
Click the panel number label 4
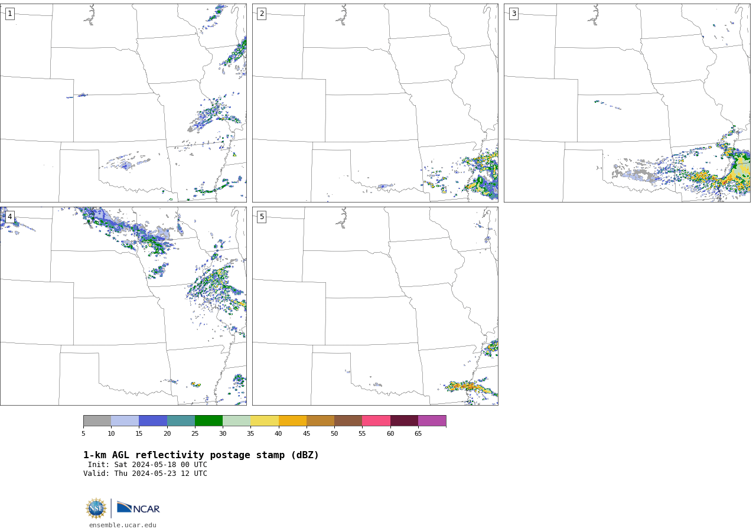tap(9, 217)
